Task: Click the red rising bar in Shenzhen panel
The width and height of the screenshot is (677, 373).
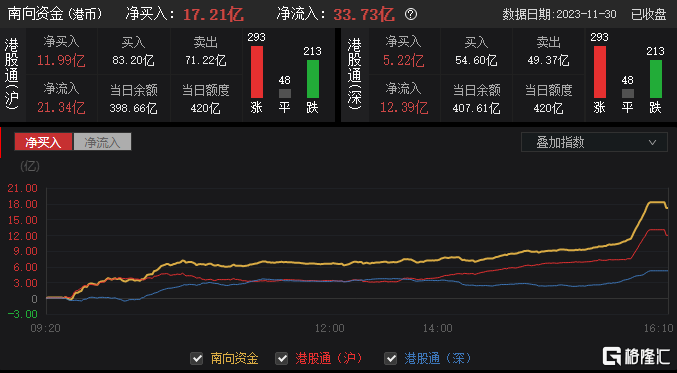Action: pos(600,72)
